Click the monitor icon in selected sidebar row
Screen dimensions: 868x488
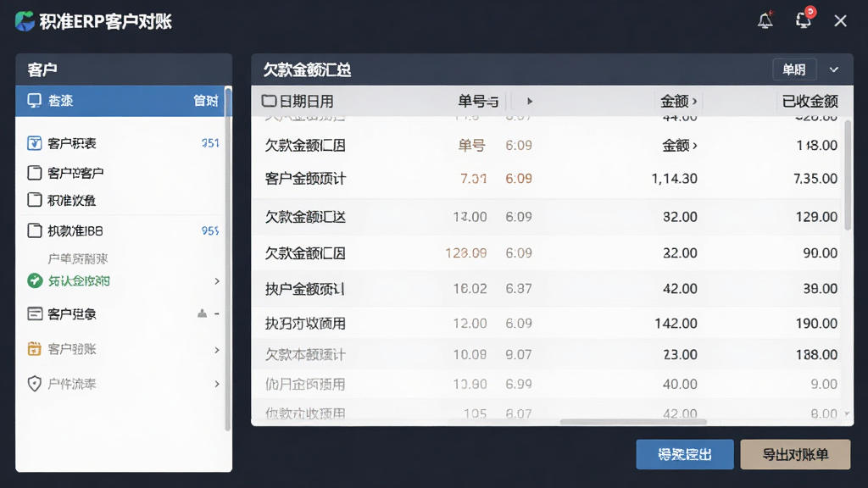(x=34, y=101)
